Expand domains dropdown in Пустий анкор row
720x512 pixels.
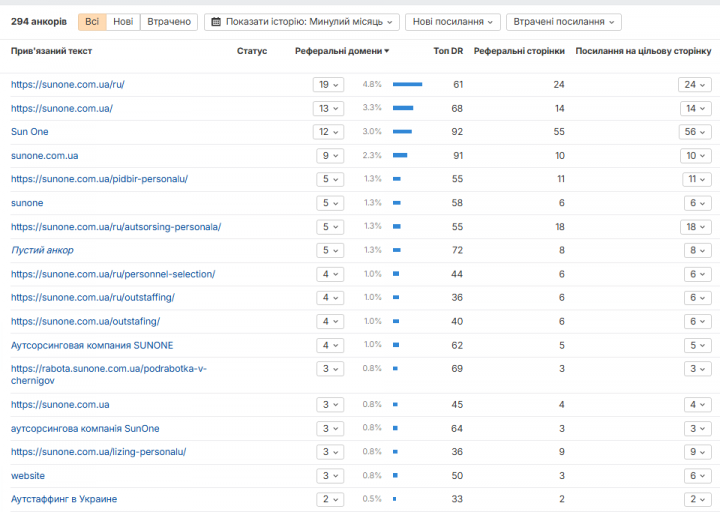pos(330,250)
